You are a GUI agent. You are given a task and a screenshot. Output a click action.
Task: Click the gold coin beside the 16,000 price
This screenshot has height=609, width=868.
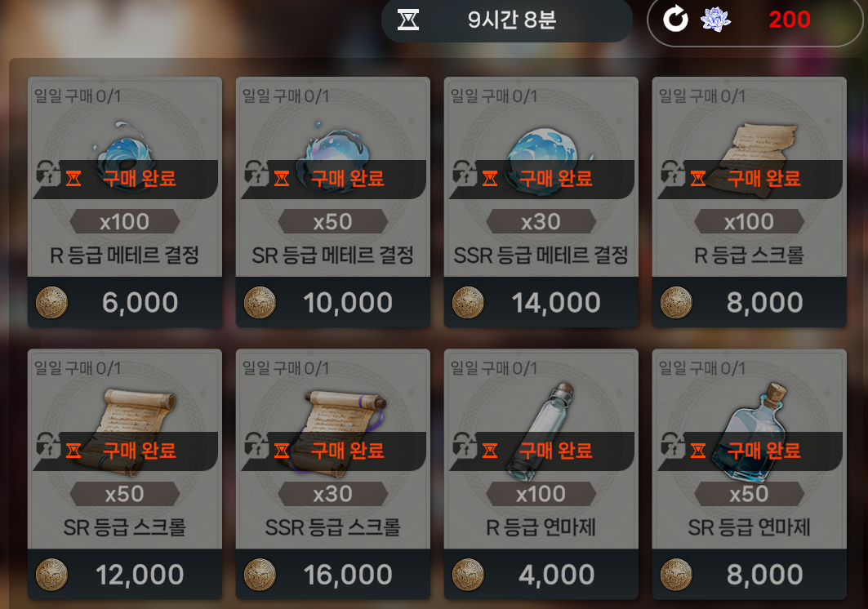click(260, 575)
